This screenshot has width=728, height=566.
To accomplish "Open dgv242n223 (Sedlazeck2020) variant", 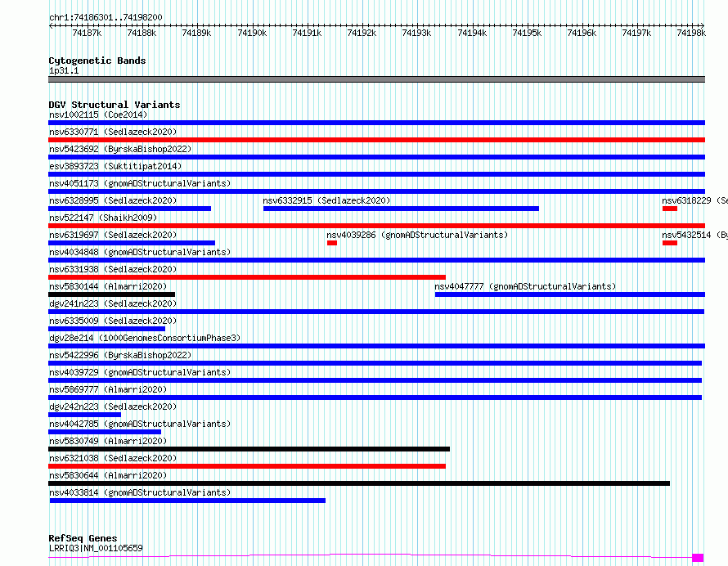I will (x=113, y=407).
